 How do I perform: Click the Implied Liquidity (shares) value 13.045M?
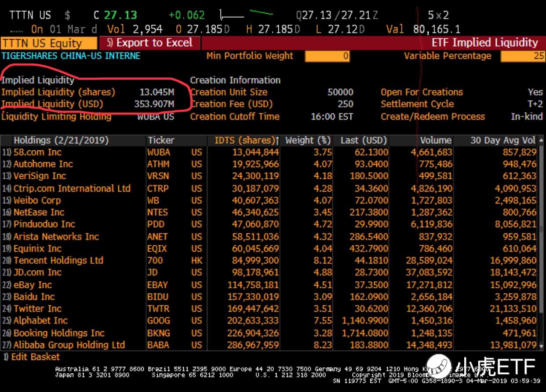coord(157,92)
